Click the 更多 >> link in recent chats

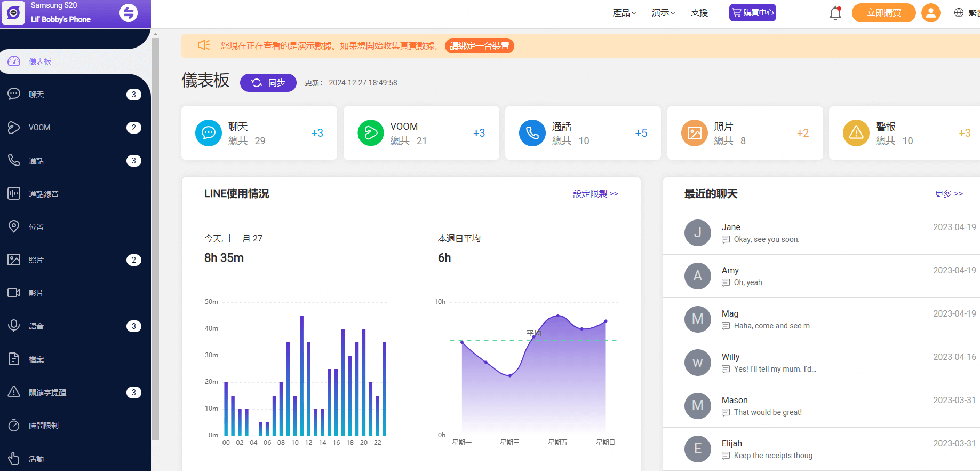949,193
